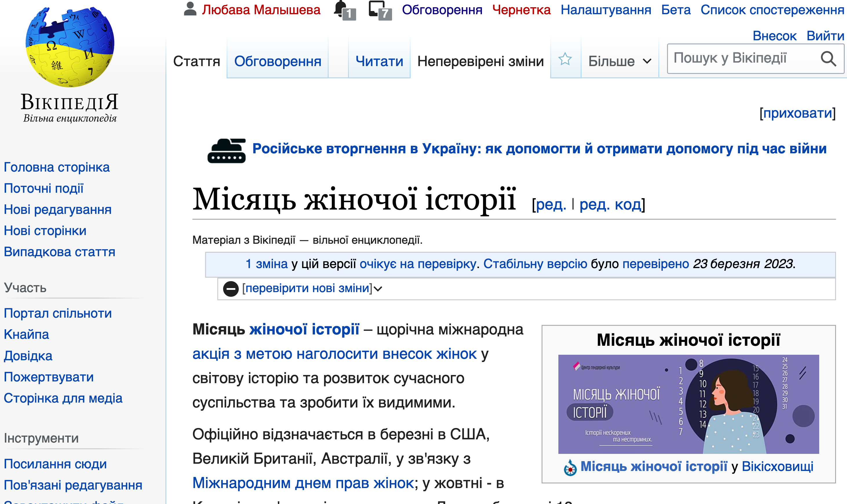Open the Неперевірені зміни tab
This screenshot has width=847, height=504.
[480, 61]
